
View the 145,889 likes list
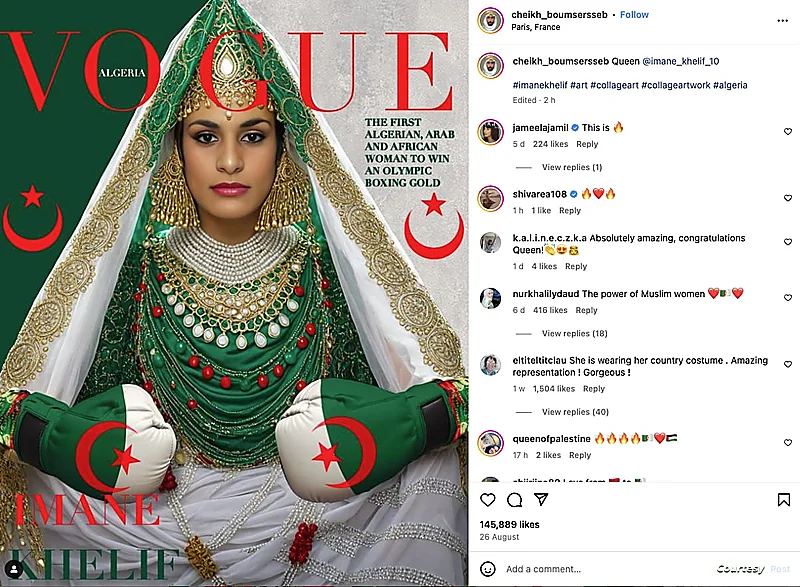click(x=509, y=524)
